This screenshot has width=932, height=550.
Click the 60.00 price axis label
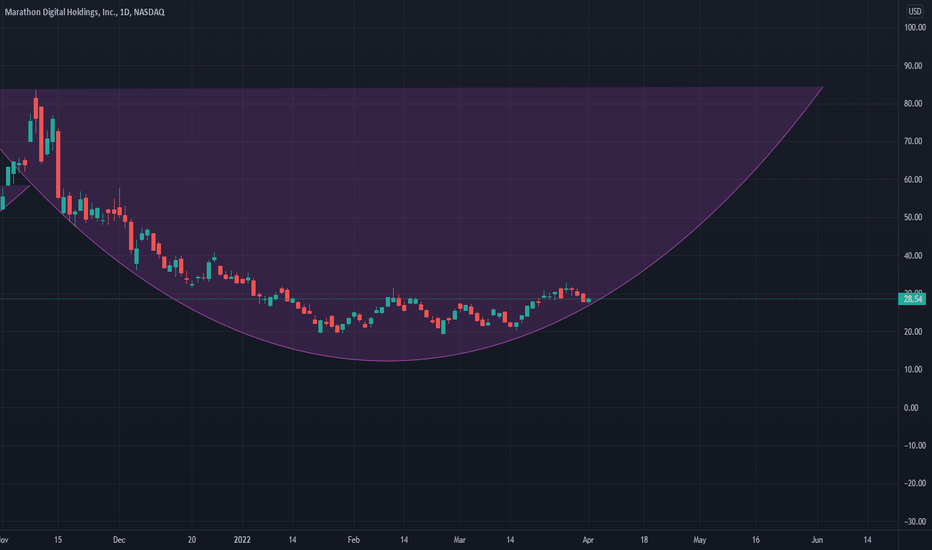tap(914, 180)
